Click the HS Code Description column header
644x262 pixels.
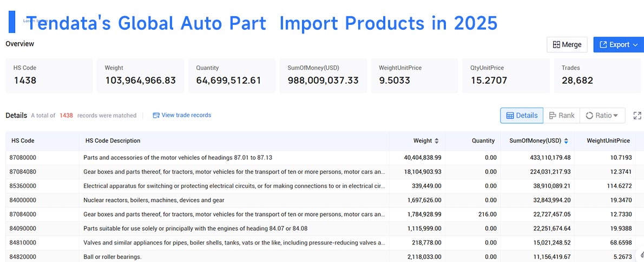click(113, 140)
